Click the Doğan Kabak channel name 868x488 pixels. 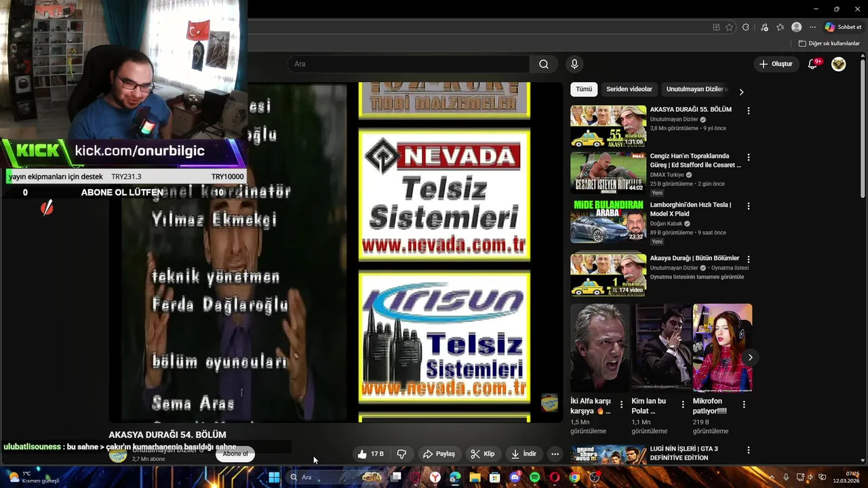(666, 224)
